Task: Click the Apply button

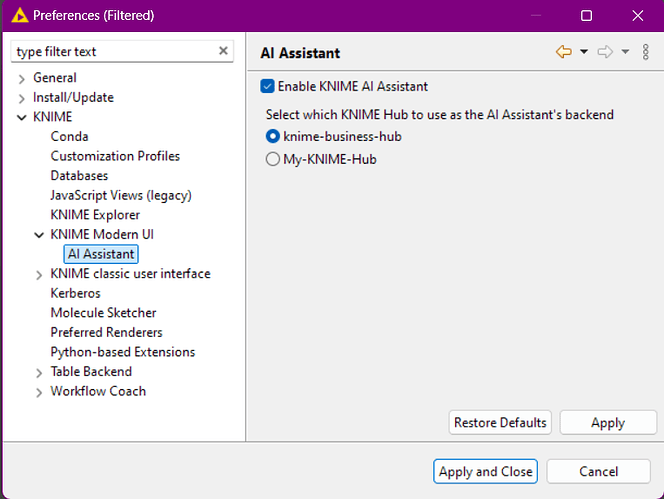Action: coord(608,422)
